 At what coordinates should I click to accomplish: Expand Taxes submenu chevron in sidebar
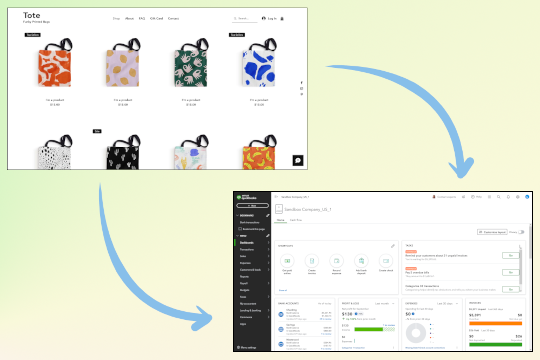pyautogui.click(x=268, y=297)
